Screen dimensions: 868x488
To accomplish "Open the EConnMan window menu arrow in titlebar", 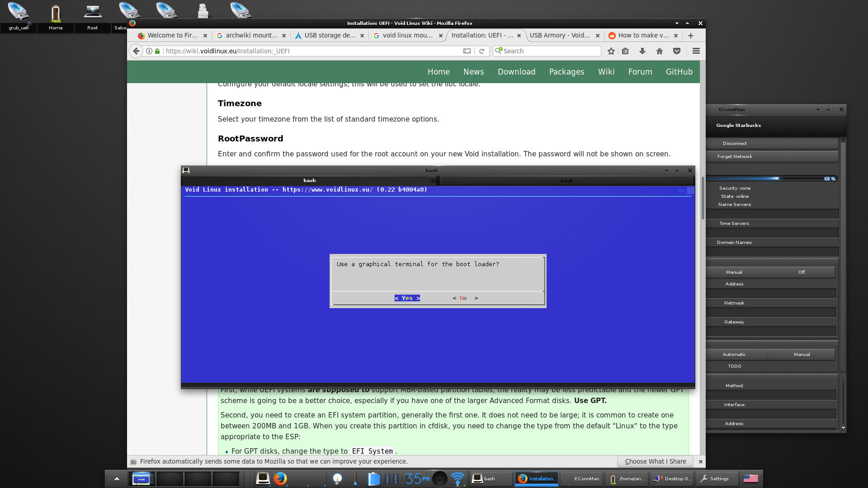I will tap(818, 109).
